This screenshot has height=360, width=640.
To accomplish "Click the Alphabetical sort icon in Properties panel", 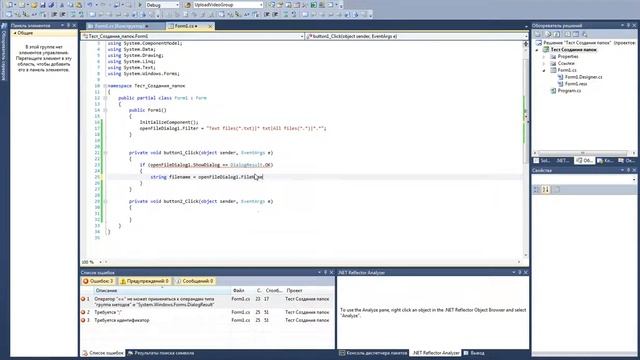I will click(x=546, y=189).
